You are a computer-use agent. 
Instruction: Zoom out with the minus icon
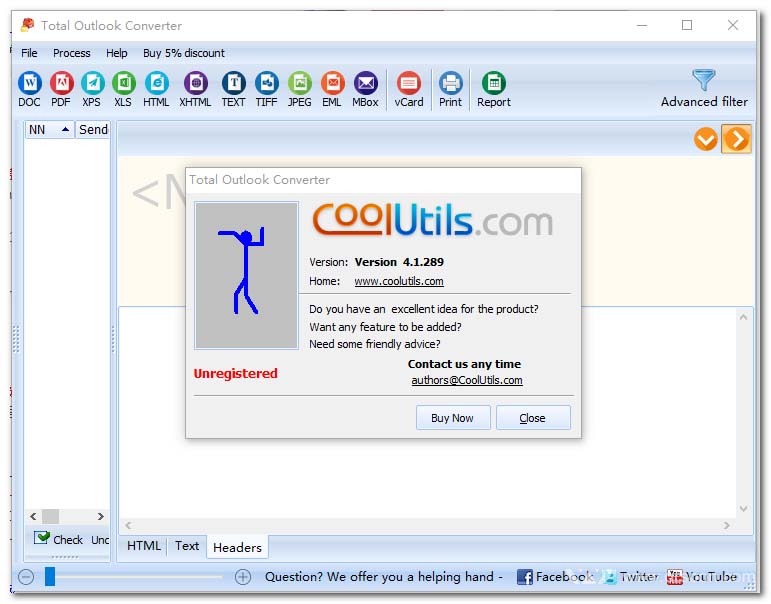click(26, 576)
